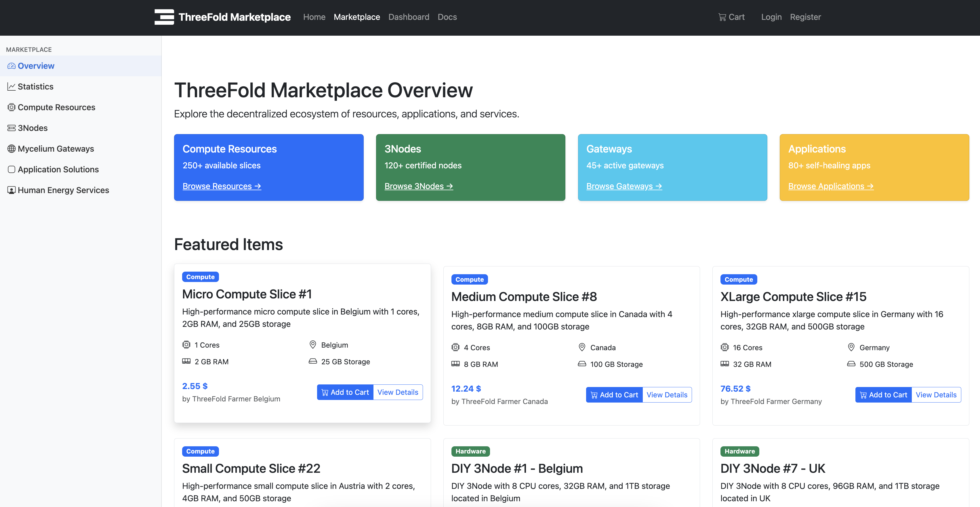Screen dimensions: 980x507
Task: Click the Application Solutions square icon
Action: pyautogui.click(x=12, y=170)
